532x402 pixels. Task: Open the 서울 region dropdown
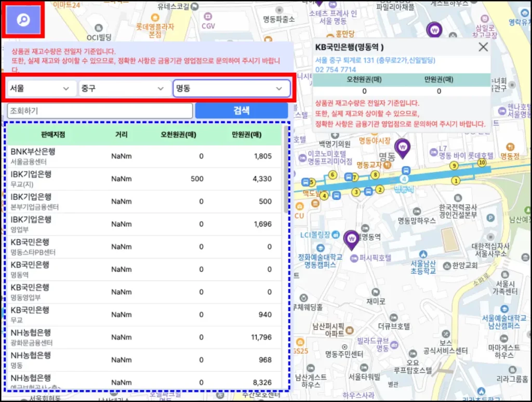pos(41,88)
